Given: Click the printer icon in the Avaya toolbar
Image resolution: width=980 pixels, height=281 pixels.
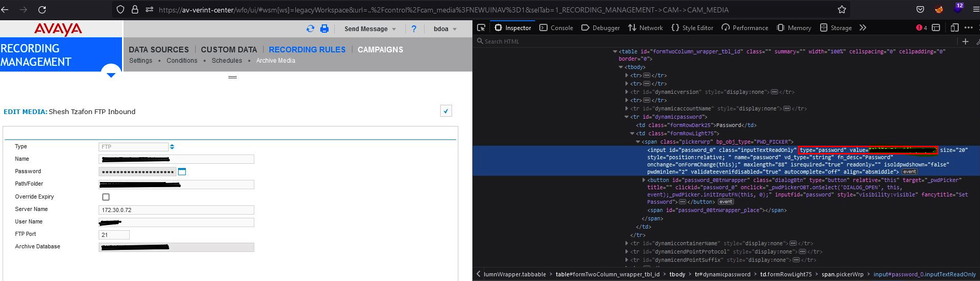Looking at the screenshot, I should [x=324, y=29].
